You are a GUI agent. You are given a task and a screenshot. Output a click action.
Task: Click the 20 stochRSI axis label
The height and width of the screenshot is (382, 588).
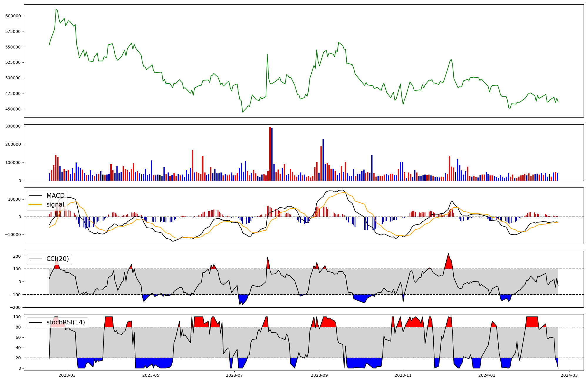[19, 358]
